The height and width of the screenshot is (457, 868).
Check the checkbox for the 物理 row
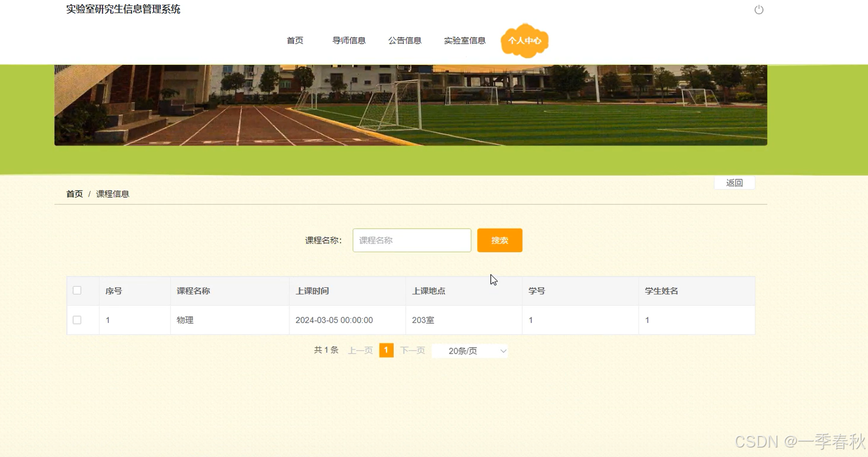coord(77,320)
